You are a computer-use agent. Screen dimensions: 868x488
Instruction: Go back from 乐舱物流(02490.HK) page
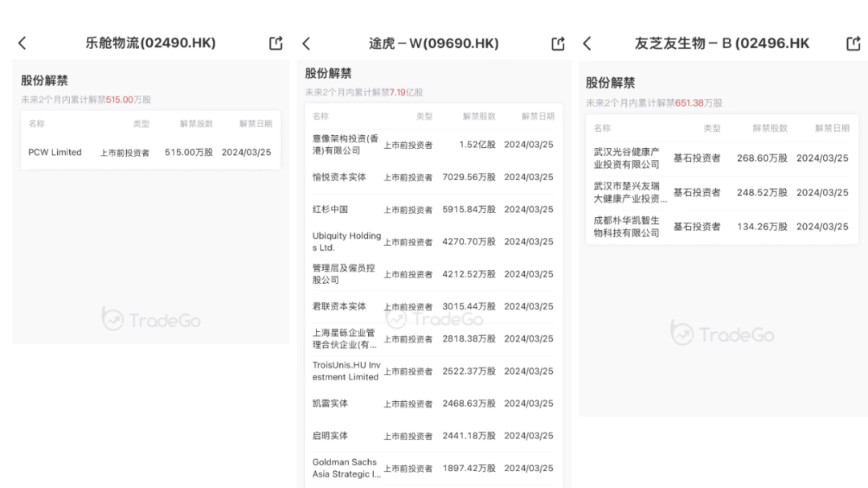23,43
